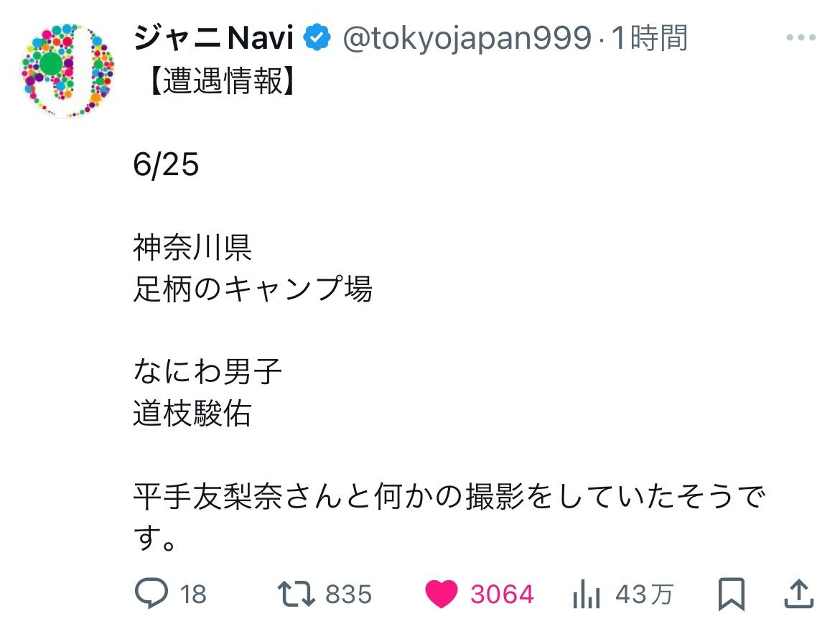Open the three-dot more options menu
This screenshot has height=639, width=840.
pos(801,39)
